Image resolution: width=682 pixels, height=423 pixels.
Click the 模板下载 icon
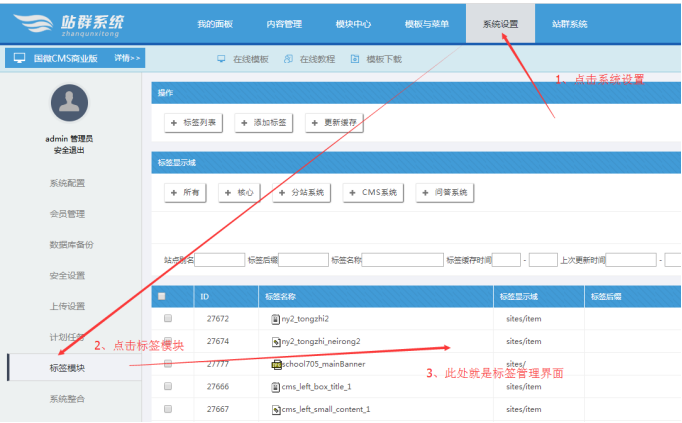tap(355, 59)
